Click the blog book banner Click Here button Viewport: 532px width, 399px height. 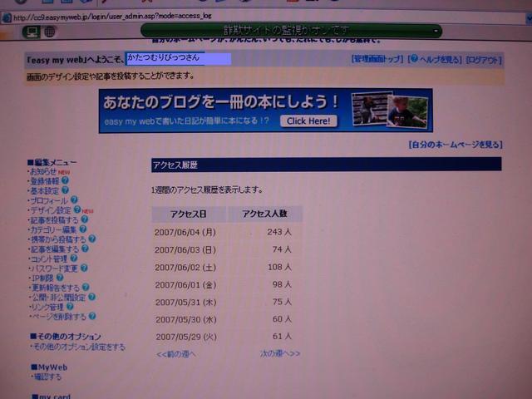pyautogui.click(x=308, y=121)
